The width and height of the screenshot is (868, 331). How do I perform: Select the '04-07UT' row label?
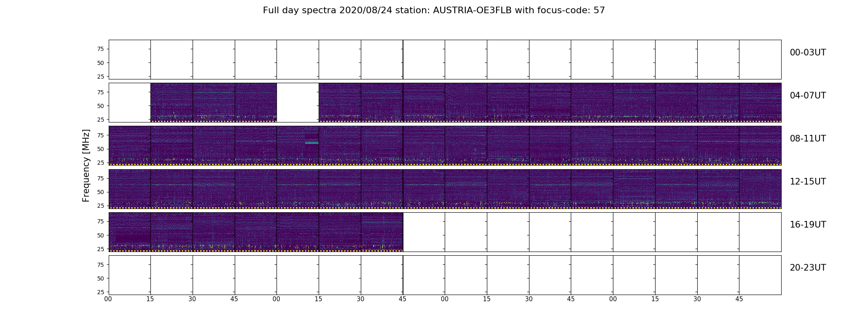[x=808, y=96]
